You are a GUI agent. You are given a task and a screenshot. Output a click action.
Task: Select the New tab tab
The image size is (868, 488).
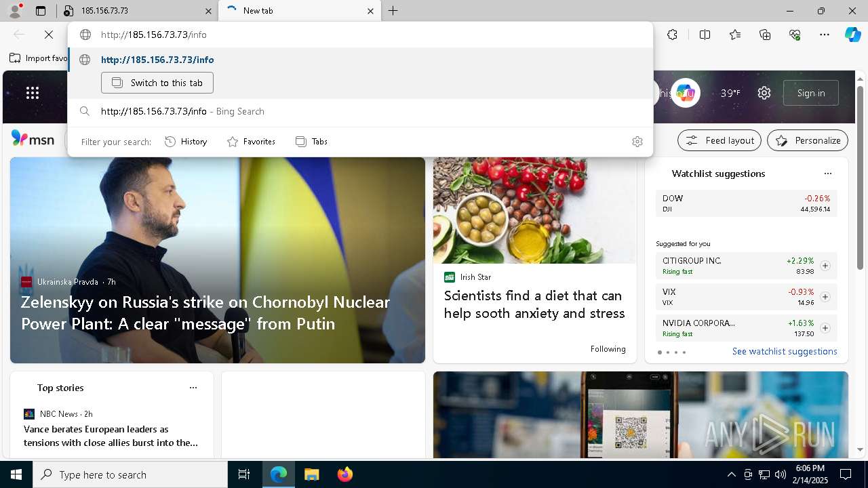click(x=300, y=11)
